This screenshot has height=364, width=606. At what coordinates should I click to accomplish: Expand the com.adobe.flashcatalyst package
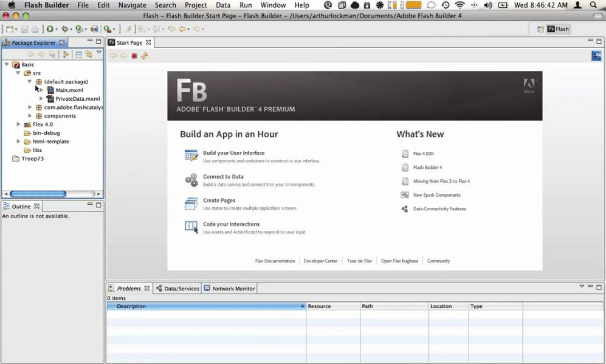[x=30, y=107]
